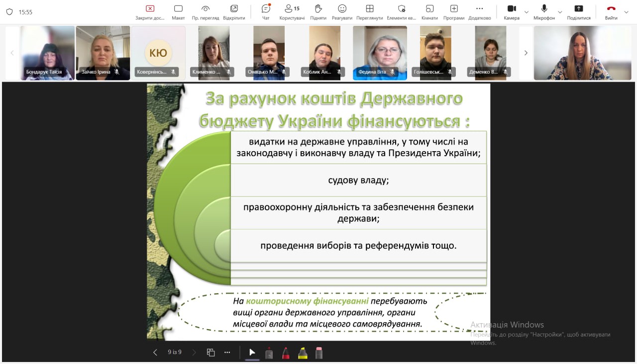Show the Користувачі participants list
The width and height of the screenshot is (637, 364).
292,12
